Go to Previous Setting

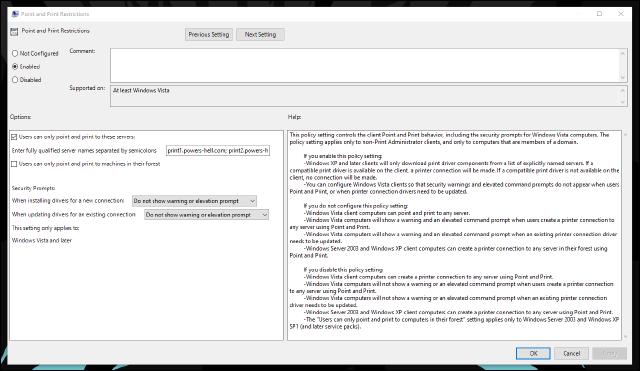click(x=209, y=35)
